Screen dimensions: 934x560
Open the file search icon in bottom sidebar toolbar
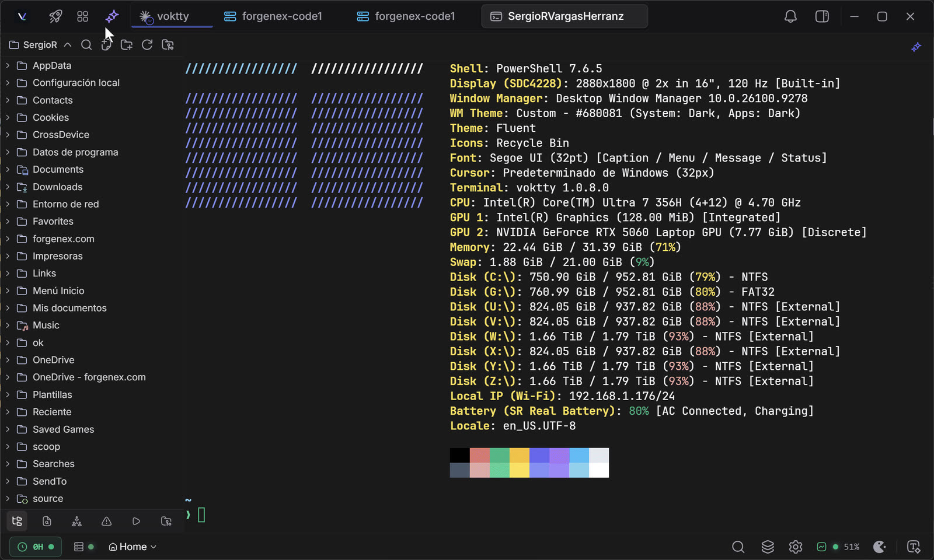pyautogui.click(x=47, y=521)
